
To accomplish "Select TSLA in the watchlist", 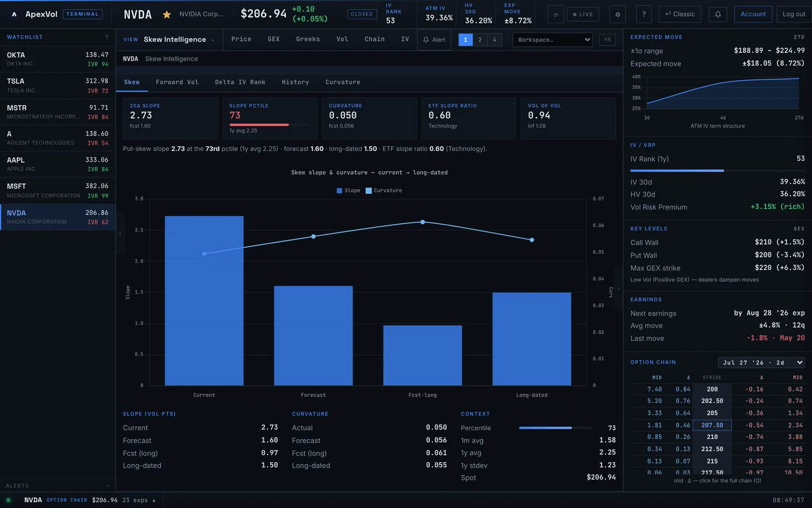I will click(x=57, y=85).
